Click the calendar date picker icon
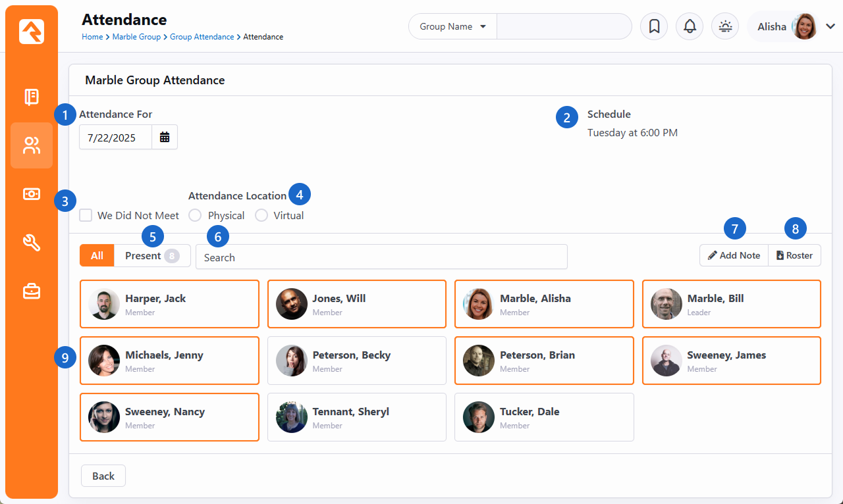This screenshot has width=843, height=504. (x=165, y=138)
